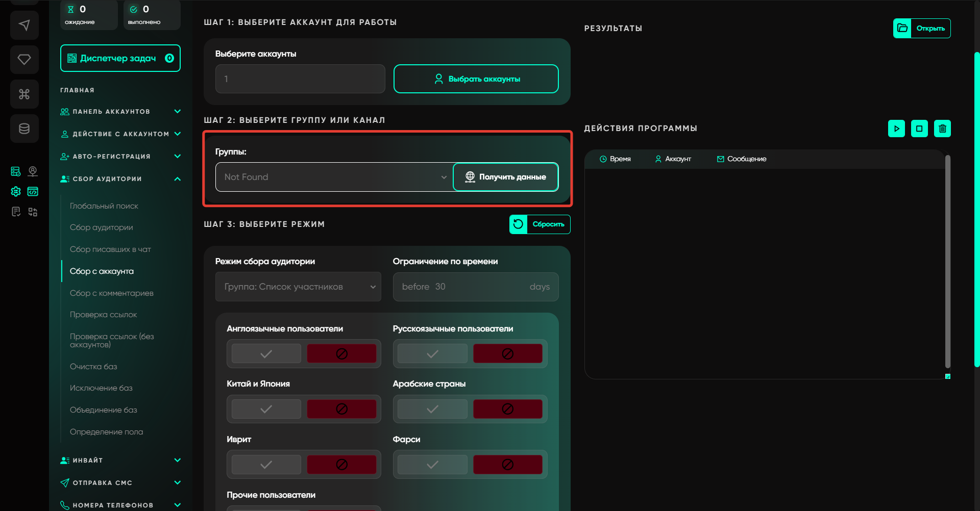980x511 pixels.
Task: Click the diamond icon in left sidebar
Action: pos(24,60)
